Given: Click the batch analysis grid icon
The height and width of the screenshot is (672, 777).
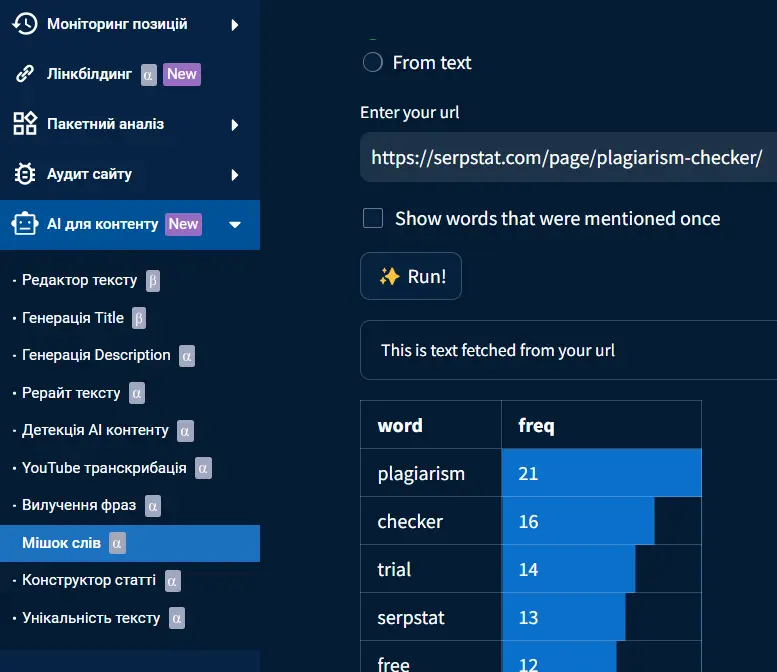Looking at the screenshot, I should tap(25, 123).
